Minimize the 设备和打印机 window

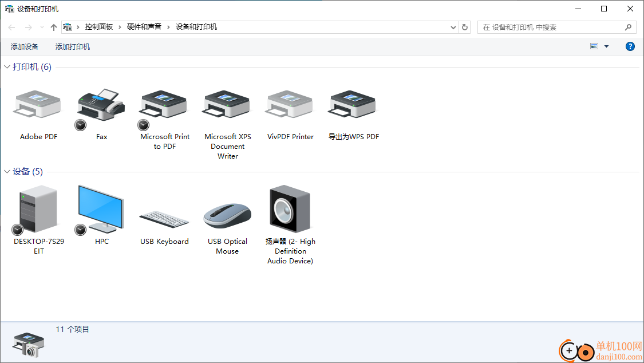578,9
